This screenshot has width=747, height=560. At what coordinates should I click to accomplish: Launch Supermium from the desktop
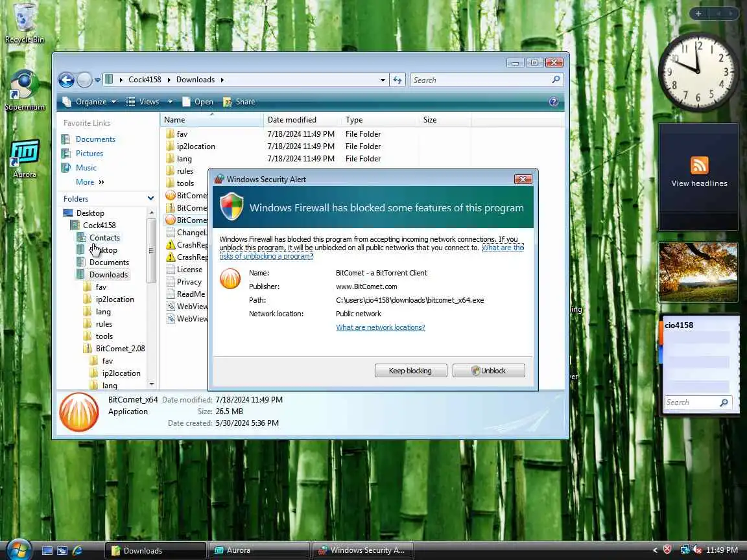click(x=24, y=91)
